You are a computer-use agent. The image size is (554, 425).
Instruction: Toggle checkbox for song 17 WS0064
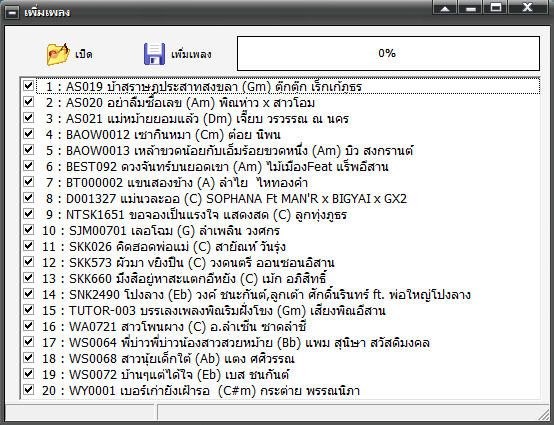coord(28,342)
